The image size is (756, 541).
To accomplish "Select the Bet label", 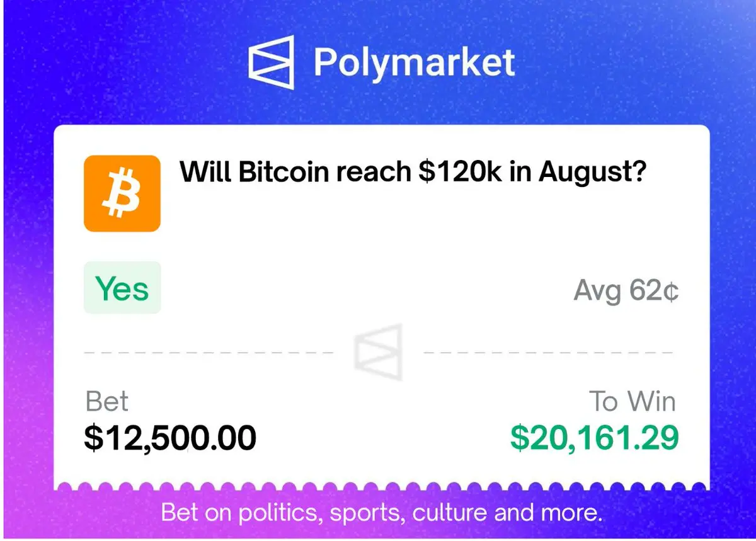I will point(107,402).
